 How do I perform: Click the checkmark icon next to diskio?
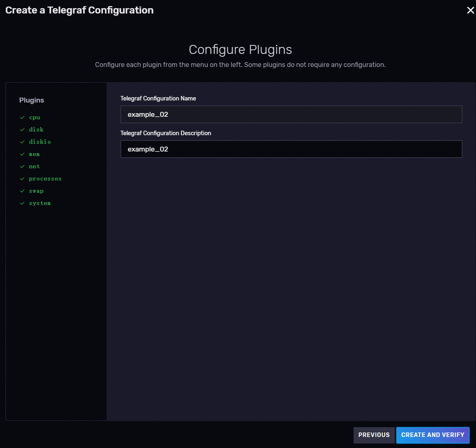pyautogui.click(x=22, y=142)
